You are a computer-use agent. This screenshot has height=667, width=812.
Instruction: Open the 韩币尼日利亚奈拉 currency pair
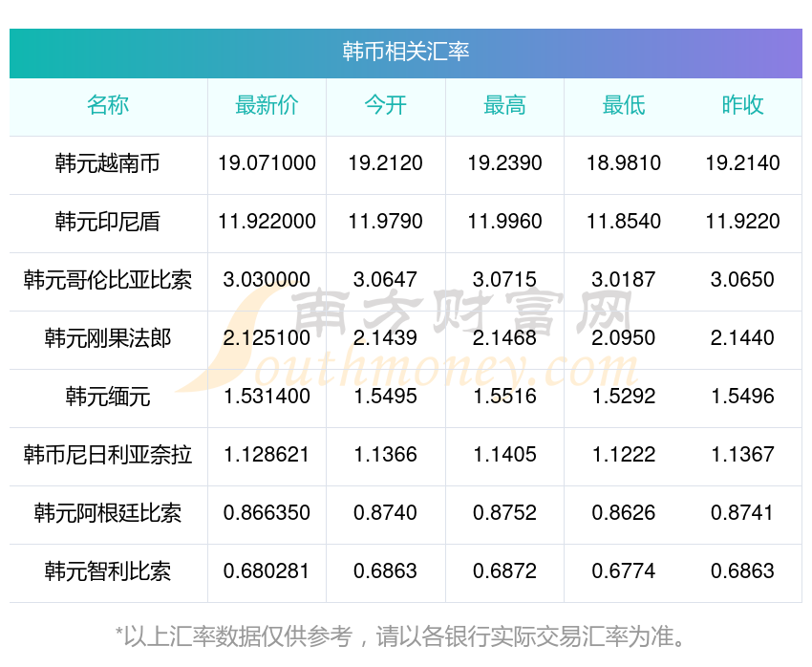click(x=108, y=455)
